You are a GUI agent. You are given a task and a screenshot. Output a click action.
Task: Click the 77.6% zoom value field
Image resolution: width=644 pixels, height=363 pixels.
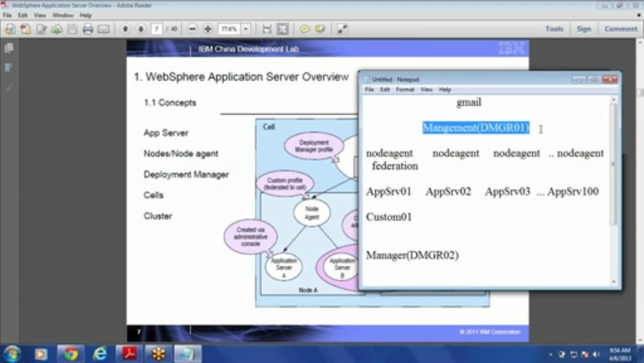coord(229,29)
